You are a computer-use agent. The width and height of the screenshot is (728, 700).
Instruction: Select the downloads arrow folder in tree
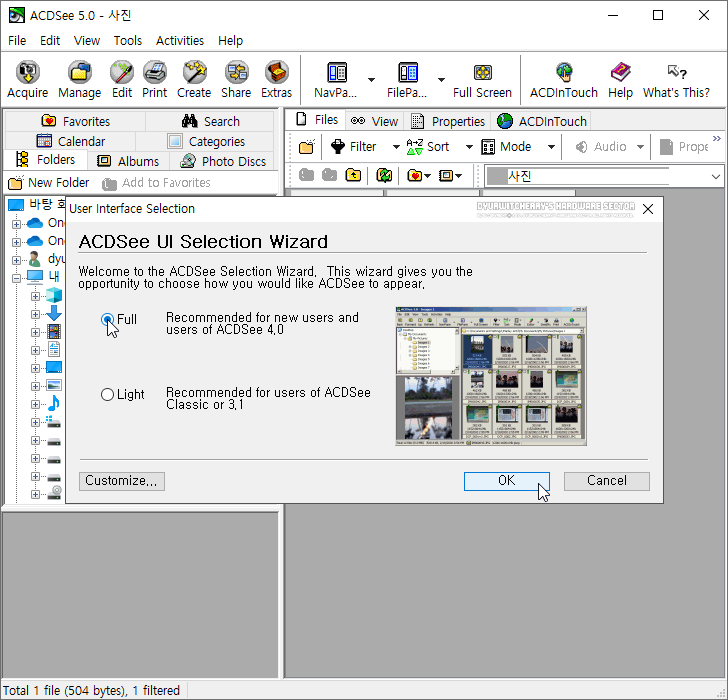[54, 313]
